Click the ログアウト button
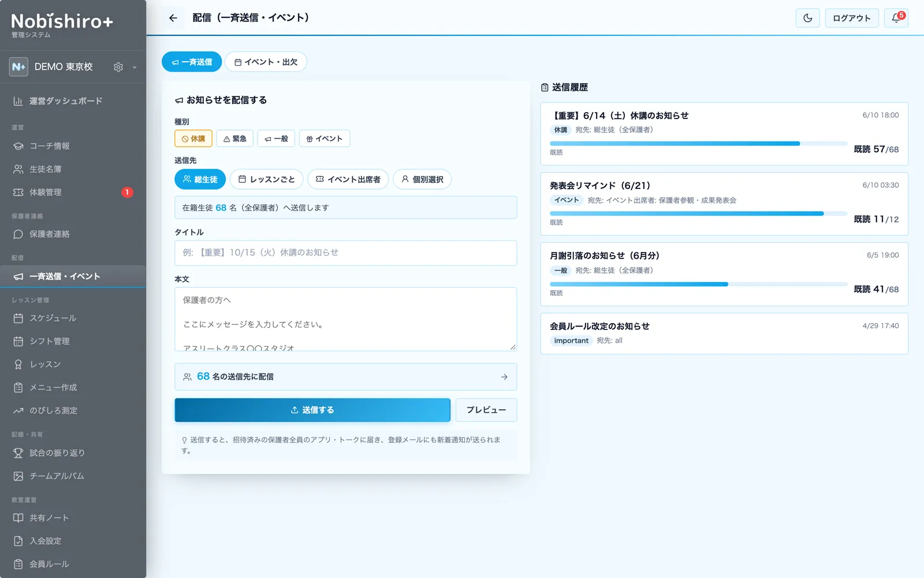924x578 pixels. 852,18
